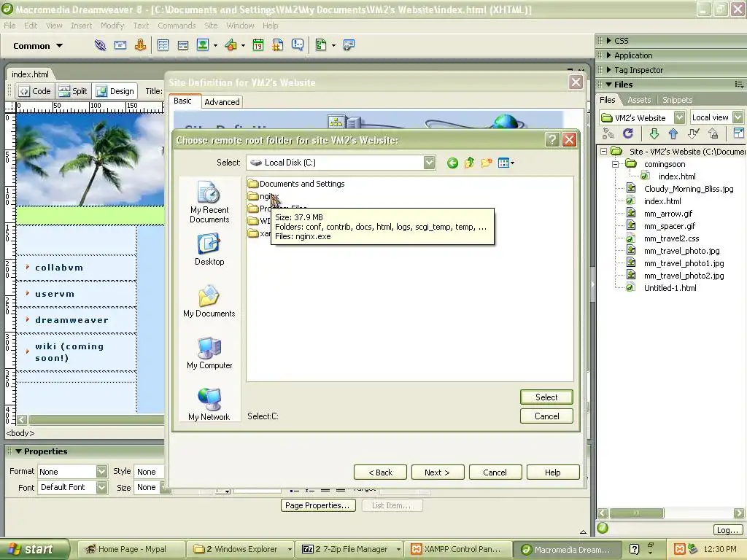The image size is (747, 560).
Task: Open the View Menu icon in dialog
Action: 506,163
